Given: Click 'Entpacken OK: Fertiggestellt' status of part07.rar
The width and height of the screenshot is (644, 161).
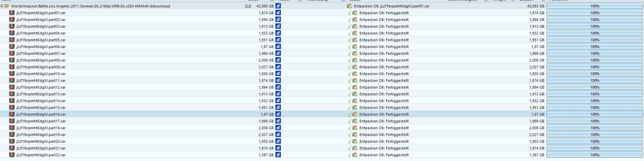Looking at the screenshot, I should click(x=384, y=54).
